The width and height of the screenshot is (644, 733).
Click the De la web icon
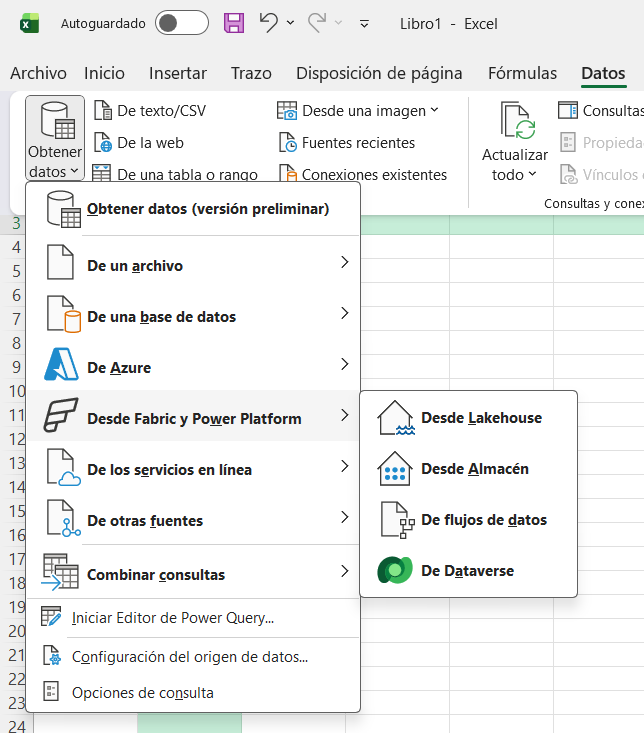pyautogui.click(x=103, y=143)
